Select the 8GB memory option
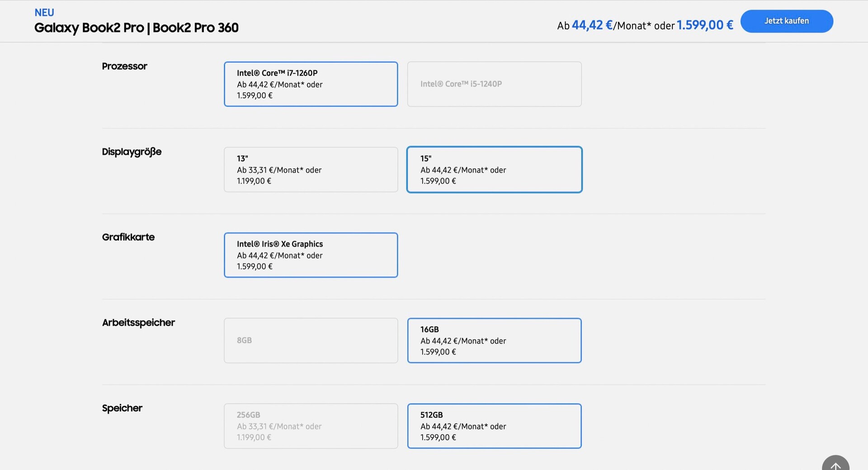The image size is (868, 470). [311, 340]
